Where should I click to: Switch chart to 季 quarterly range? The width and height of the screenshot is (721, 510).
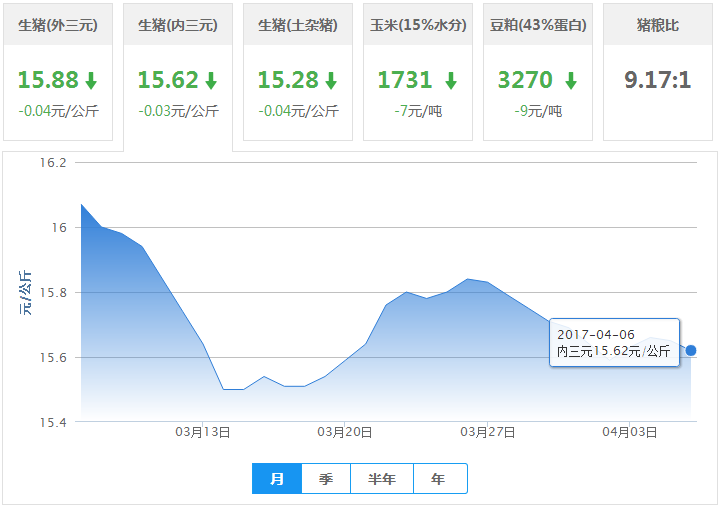326,479
